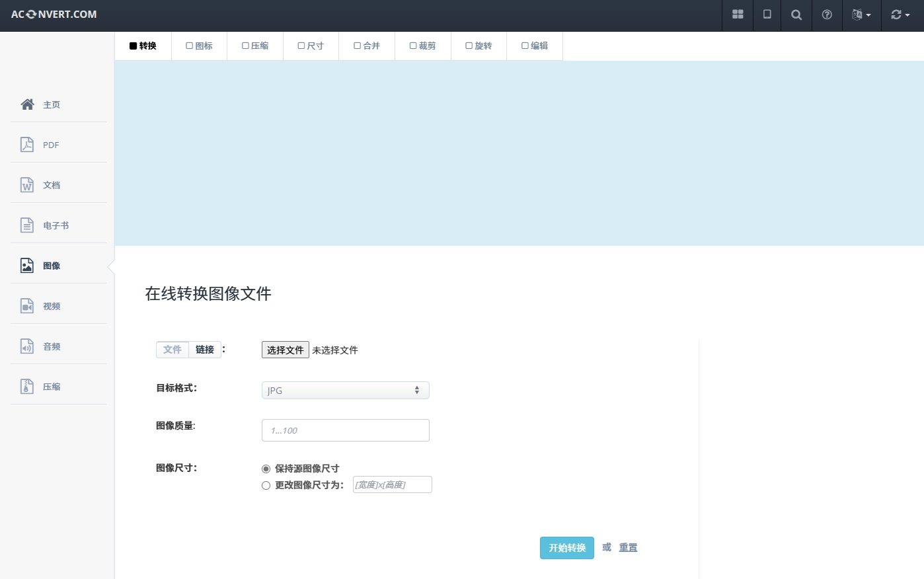Click the tablet device icon in header
The width and height of the screenshot is (924, 579).
(x=767, y=15)
